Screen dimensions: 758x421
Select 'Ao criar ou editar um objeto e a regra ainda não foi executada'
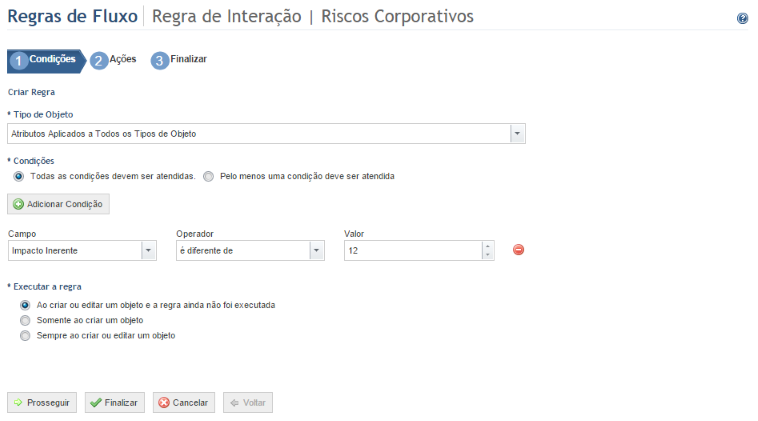tap(25, 305)
